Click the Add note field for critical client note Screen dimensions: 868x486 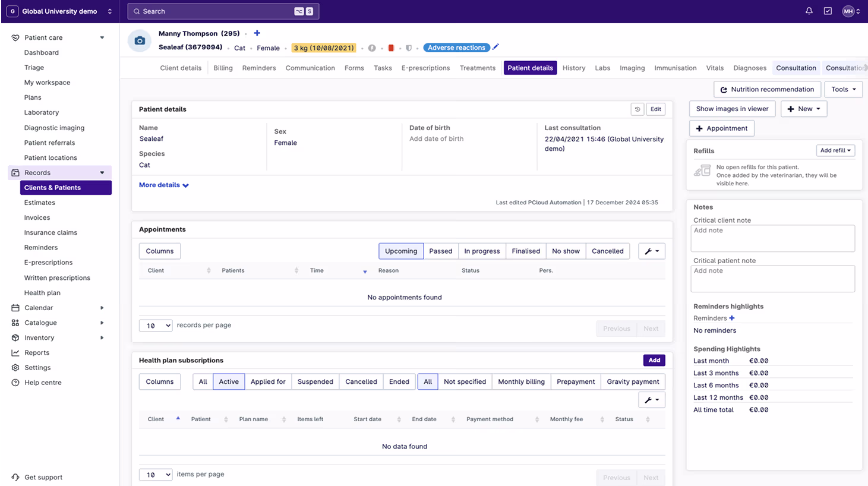[772, 238]
